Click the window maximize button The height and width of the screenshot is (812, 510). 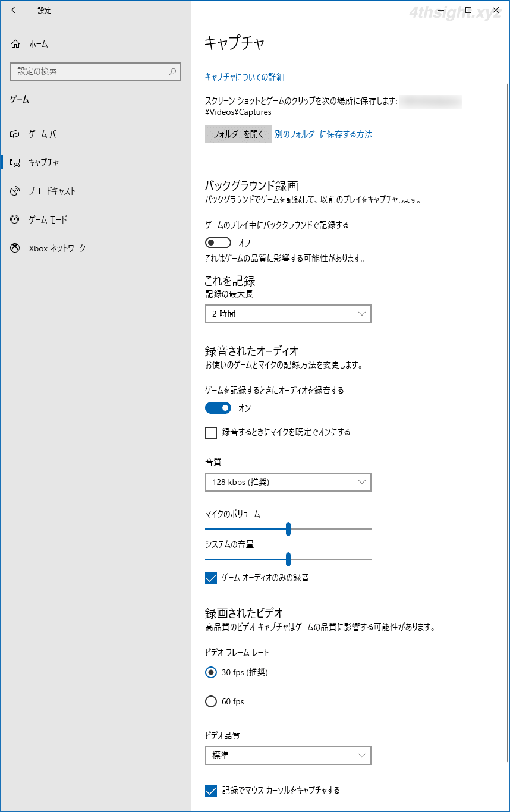click(x=468, y=10)
